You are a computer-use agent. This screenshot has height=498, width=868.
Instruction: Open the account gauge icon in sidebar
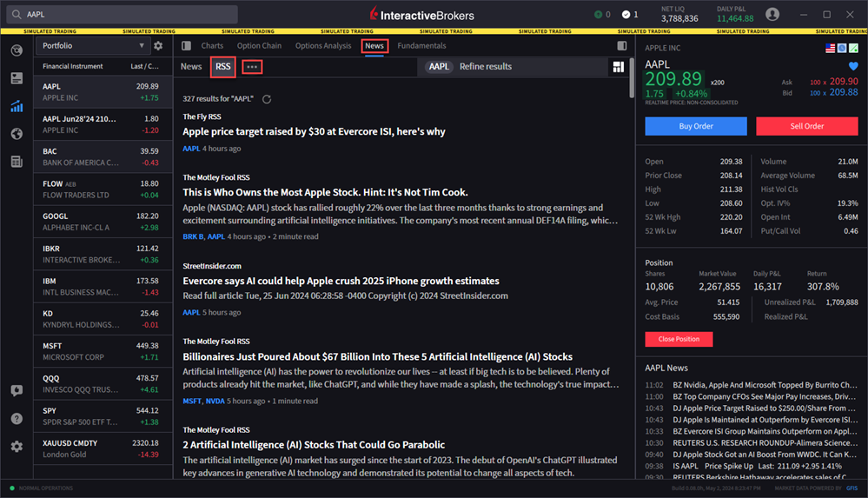point(17,50)
